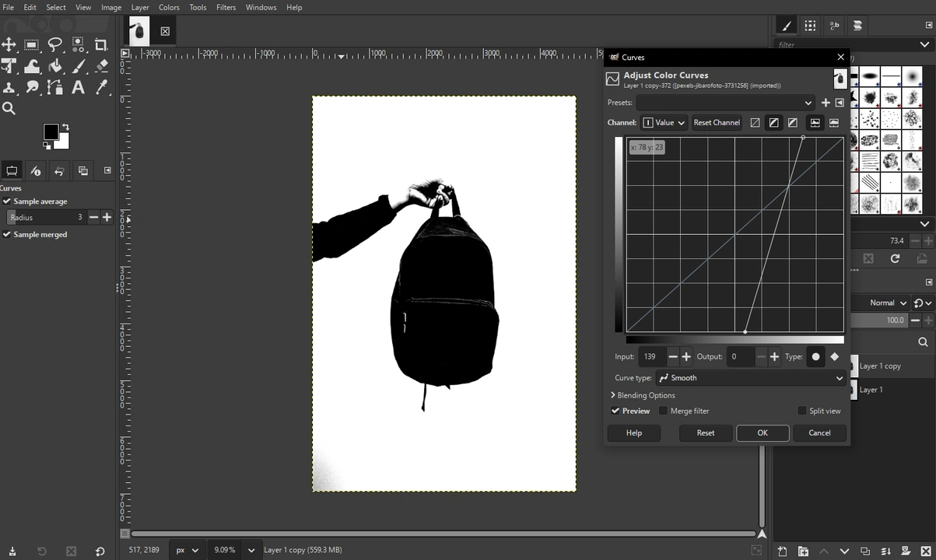Duplicate the selected layer

click(865, 551)
